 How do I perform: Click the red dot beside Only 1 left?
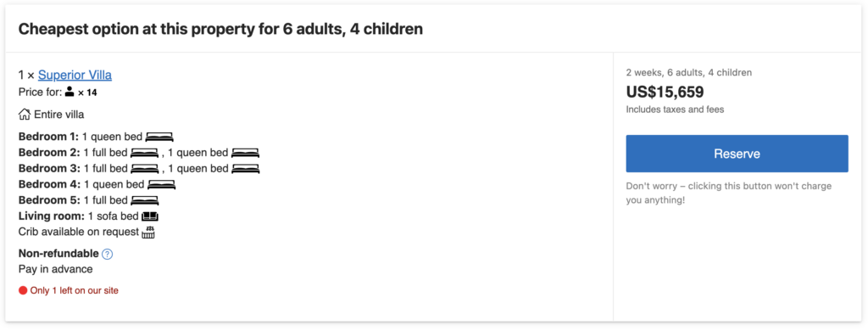point(23,290)
